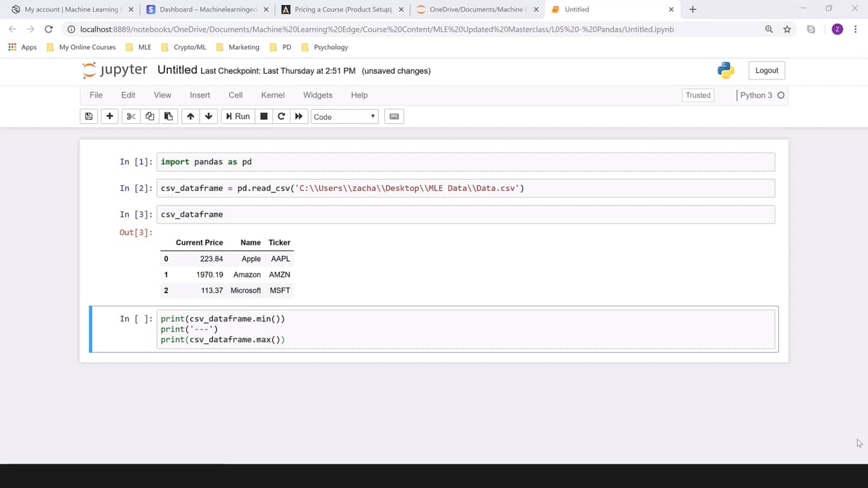Cut selected cells with scissors icon
The width and height of the screenshot is (868, 488).
131,116
